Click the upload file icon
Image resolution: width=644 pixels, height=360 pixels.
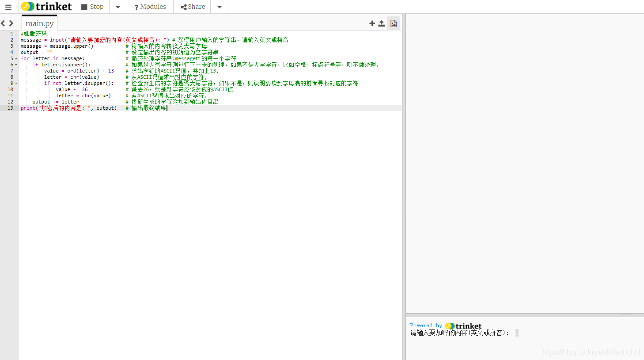coord(382,23)
